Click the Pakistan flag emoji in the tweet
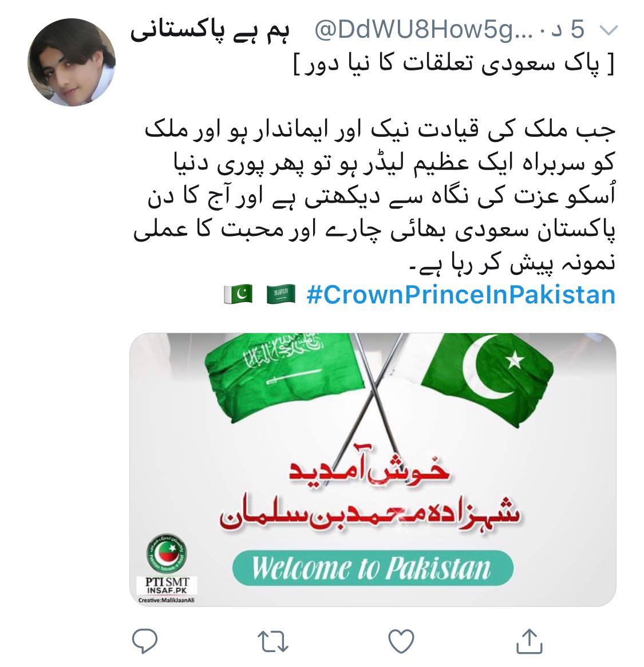Image resolution: width=644 pixels, height=667 pixels. point(238,294)
